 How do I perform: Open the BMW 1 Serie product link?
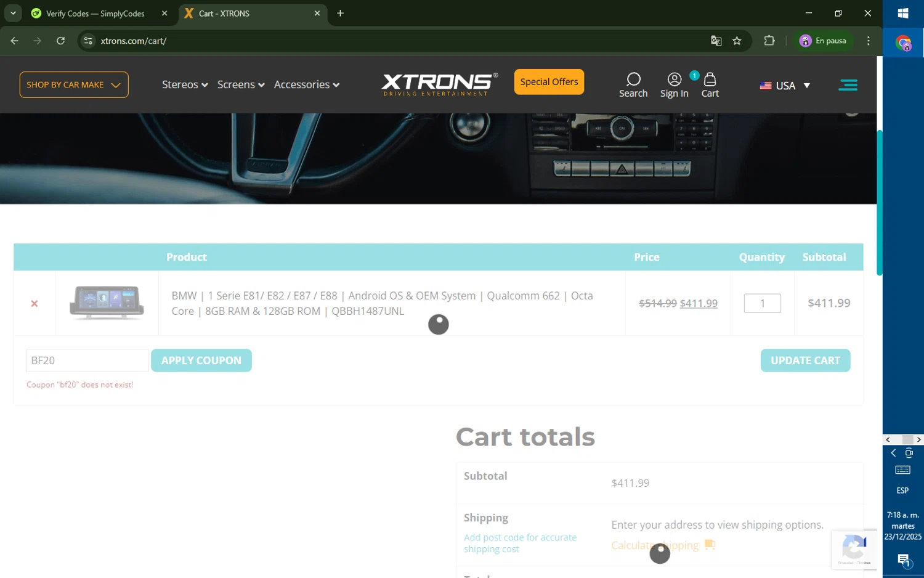point(382,303)
